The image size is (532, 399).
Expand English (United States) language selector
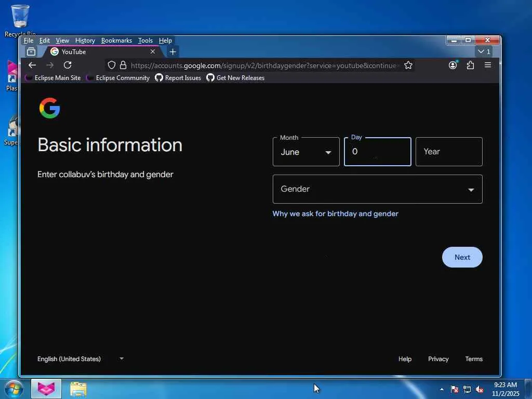81,359
